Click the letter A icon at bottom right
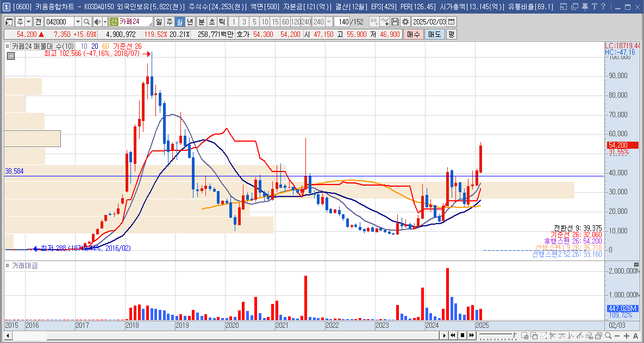This screenshot has height=343, width=644. click(636, 335)
